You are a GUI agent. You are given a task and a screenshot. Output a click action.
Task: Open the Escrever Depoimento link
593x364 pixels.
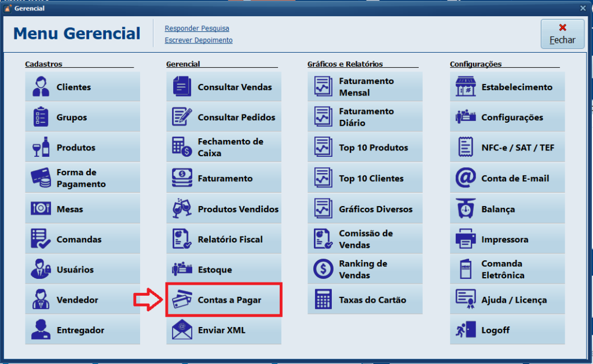[x=199, y=41]
